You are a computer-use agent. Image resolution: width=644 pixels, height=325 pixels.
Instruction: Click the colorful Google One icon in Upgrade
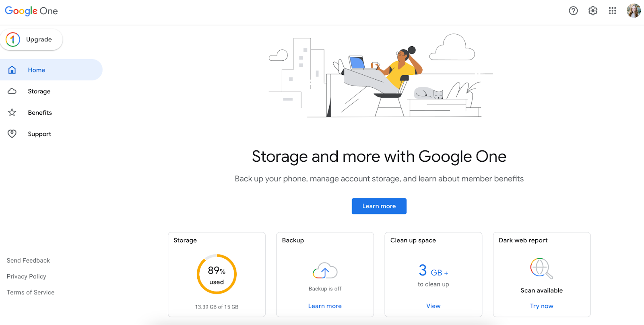click(13, 39)
